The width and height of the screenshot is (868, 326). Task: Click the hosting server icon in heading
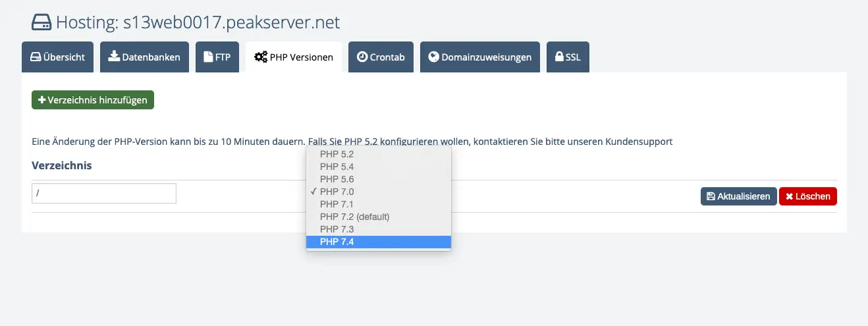pyautogui.click(x=41, y=22)
